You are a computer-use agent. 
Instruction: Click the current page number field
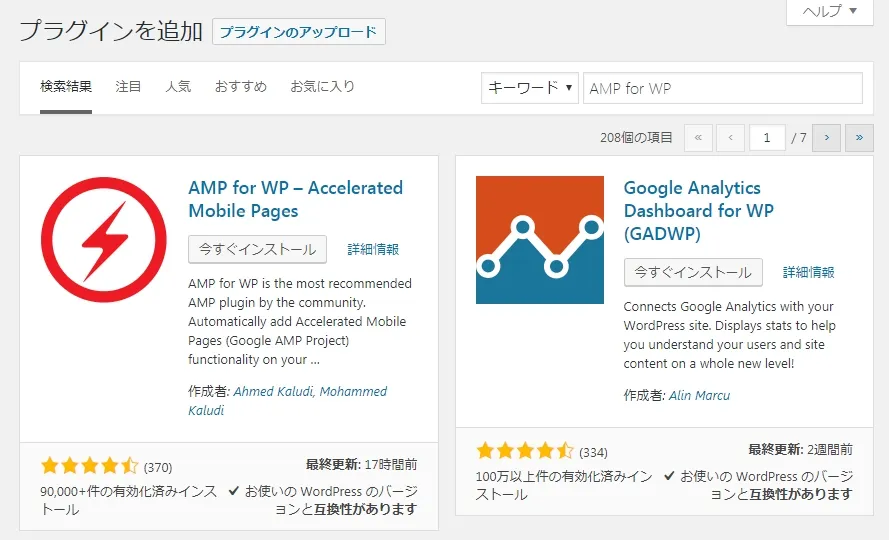(x=767, y=138)
